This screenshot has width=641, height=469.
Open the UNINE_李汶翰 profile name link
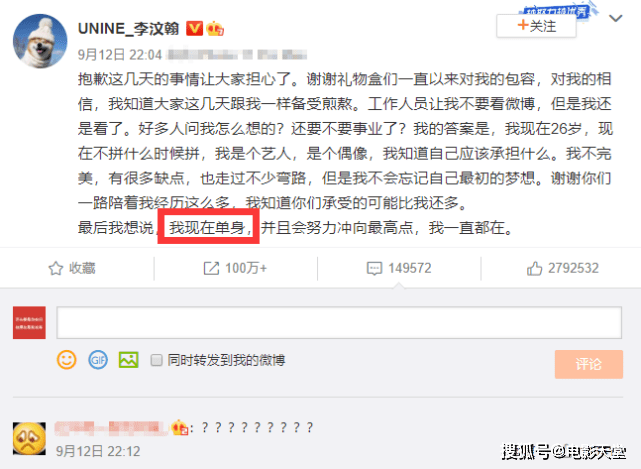pyautogui.click(x=128, y=29)
